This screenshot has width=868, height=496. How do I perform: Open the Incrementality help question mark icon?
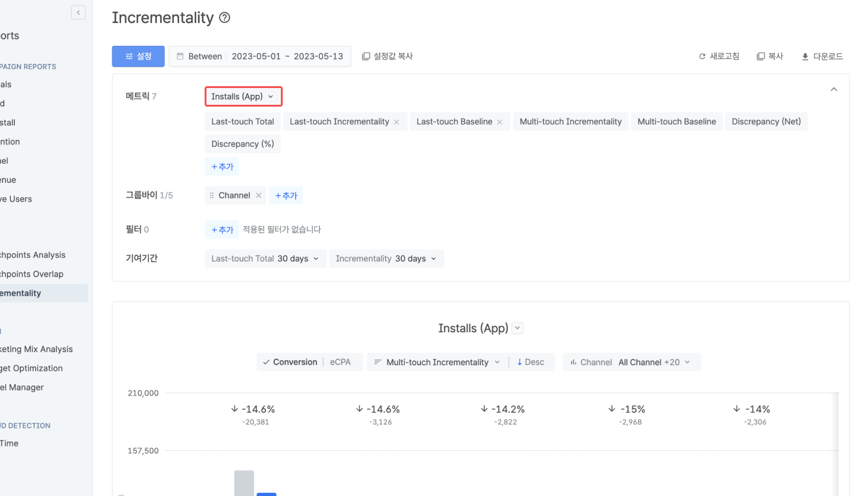(x=225, y=18)
